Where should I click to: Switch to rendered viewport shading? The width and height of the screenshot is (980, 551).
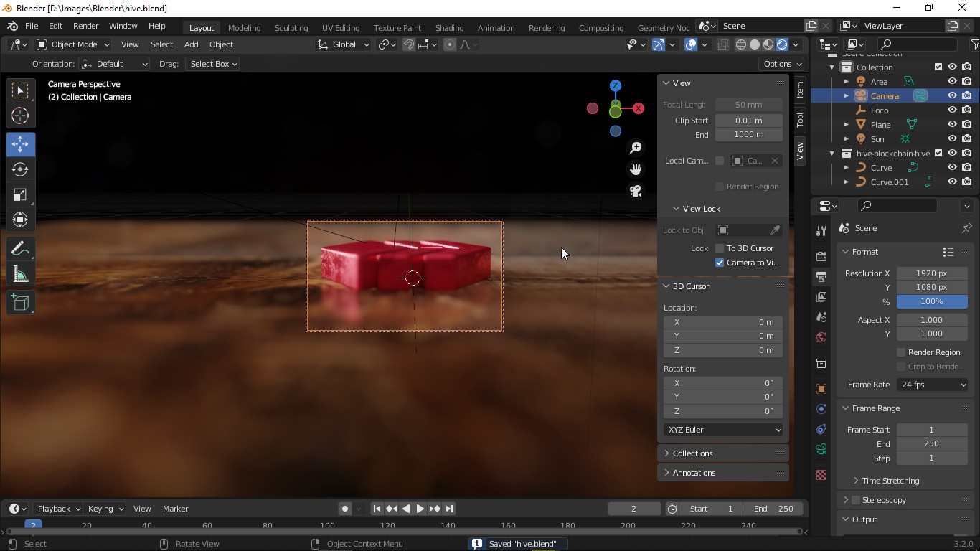coord(782,44)
